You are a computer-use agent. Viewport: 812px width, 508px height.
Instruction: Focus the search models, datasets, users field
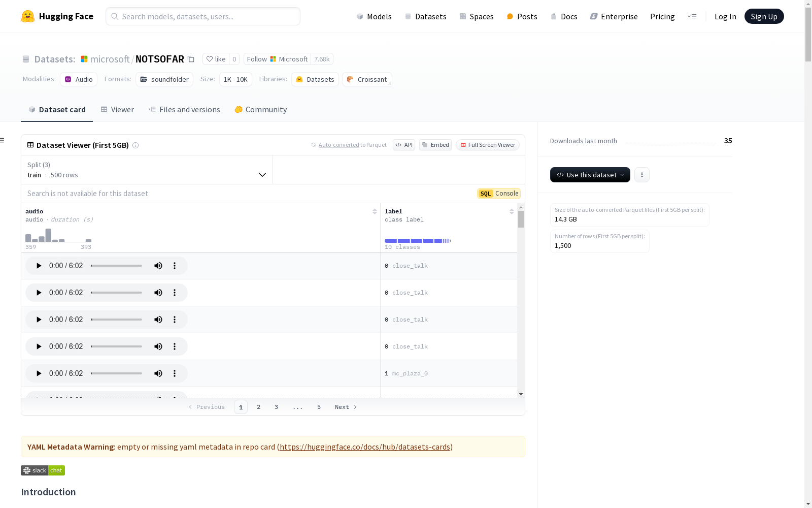tap(203, 16)
